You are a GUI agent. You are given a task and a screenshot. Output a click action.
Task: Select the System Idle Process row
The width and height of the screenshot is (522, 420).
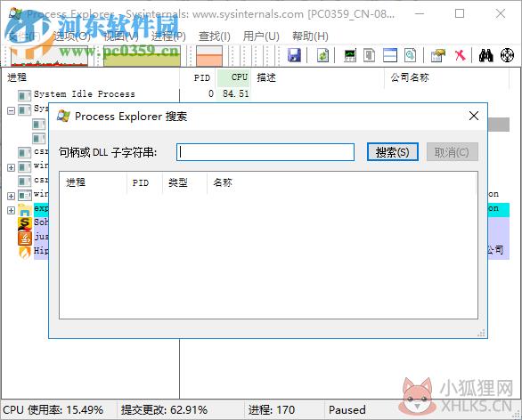[255, 94]
